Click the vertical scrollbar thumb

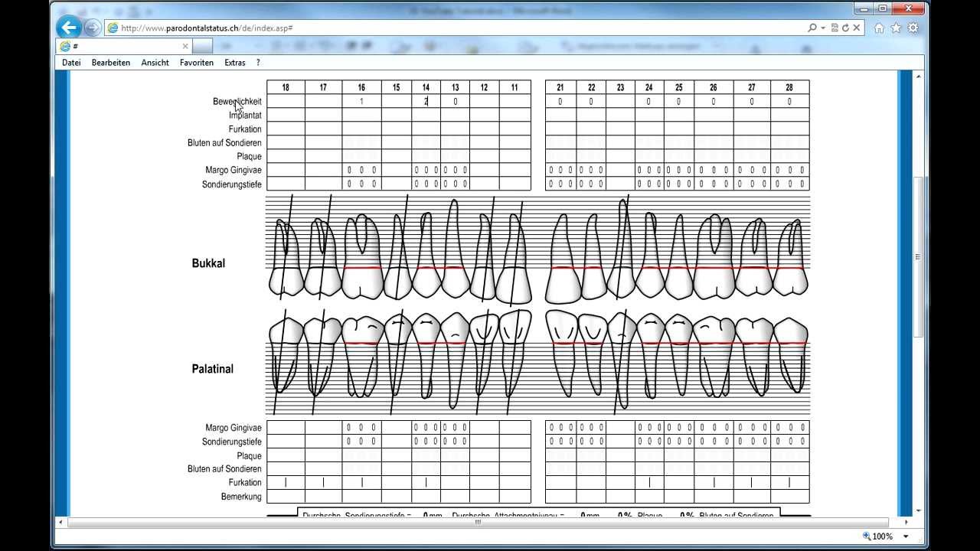tap(918, 256)
